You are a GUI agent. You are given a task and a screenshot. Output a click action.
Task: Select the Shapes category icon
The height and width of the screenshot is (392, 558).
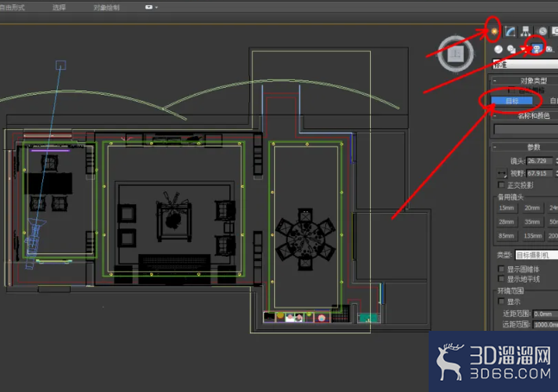tap(511, 49)
